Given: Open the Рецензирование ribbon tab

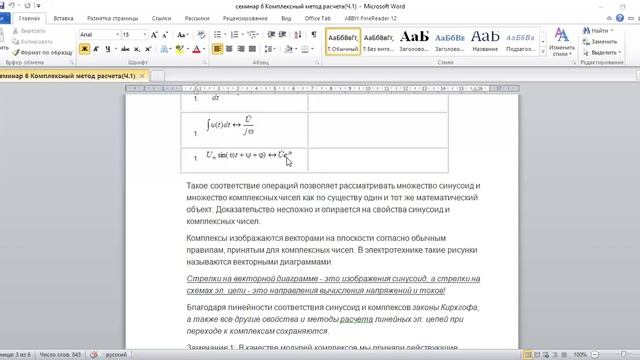Looking at the screenshot, I should click(245, 18).
